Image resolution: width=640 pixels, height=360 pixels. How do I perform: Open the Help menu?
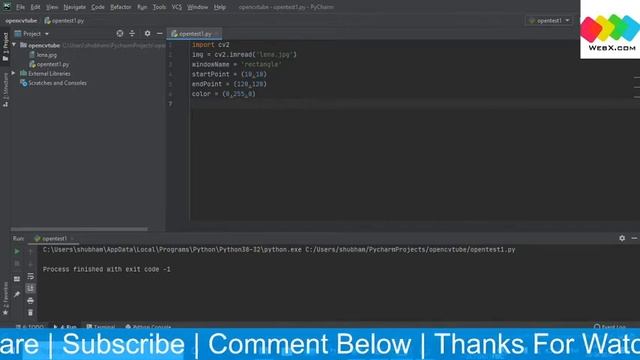tap(220, 7)
